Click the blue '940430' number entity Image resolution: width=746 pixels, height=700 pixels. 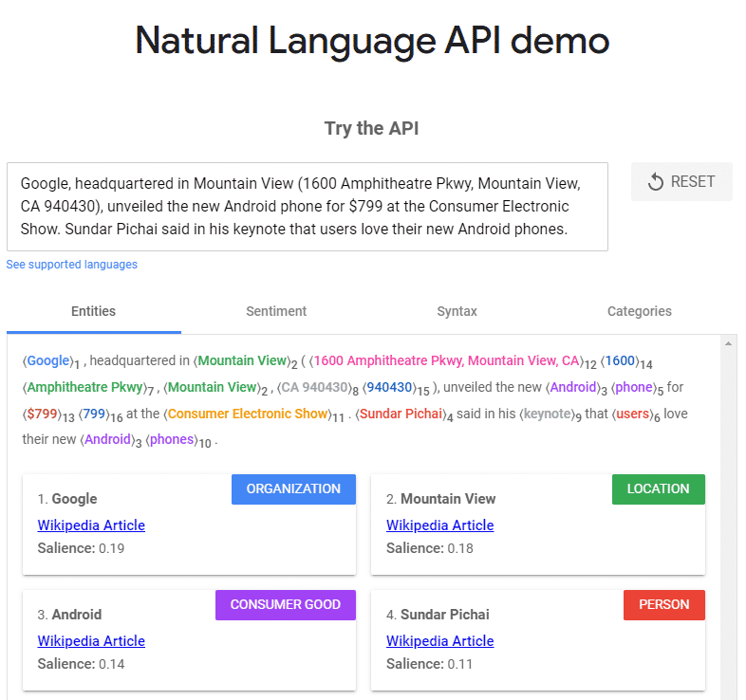point(389,388)
